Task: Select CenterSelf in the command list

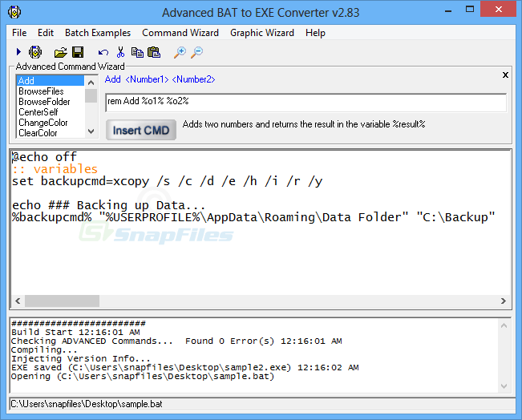Action: point(51,112)
